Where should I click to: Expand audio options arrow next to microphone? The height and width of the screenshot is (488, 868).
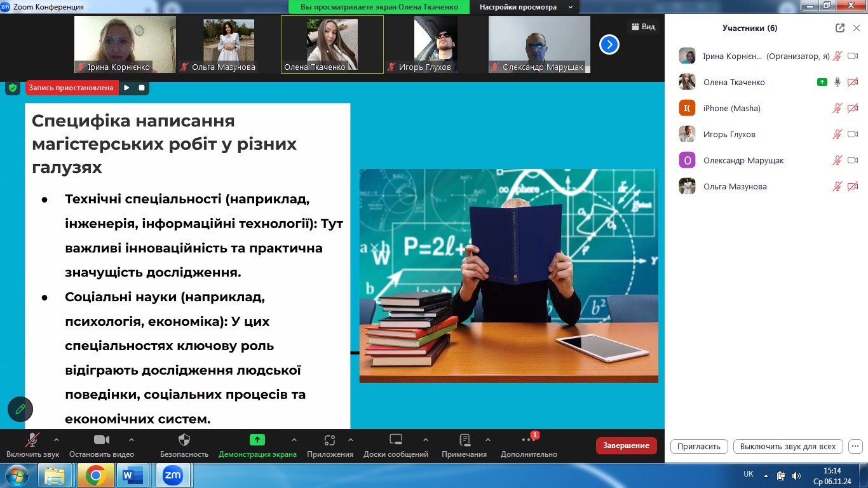click(57, 439)
